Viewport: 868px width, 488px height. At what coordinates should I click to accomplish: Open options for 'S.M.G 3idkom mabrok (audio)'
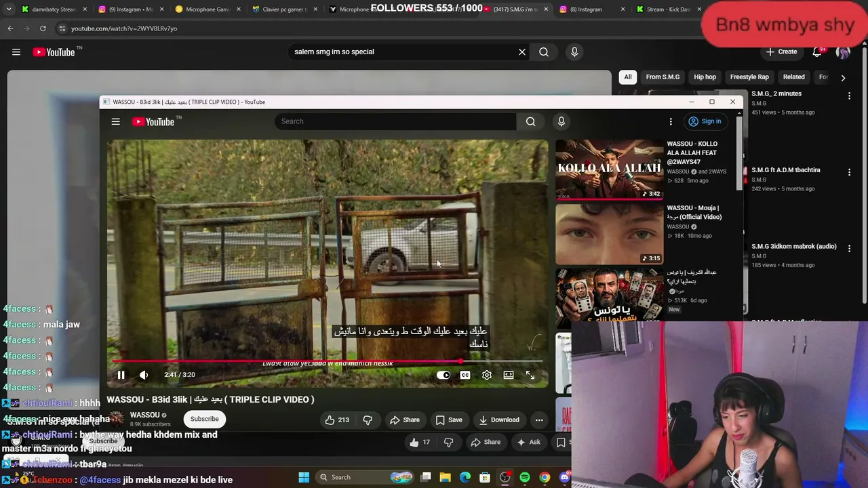pyautogui.click(x=849, y=249)
